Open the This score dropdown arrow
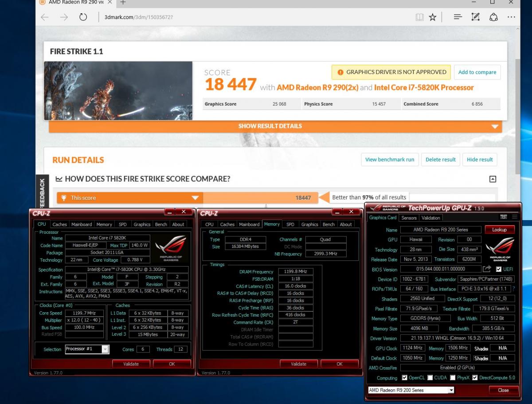The image size is (532, 404). click(x=195, y=198)
